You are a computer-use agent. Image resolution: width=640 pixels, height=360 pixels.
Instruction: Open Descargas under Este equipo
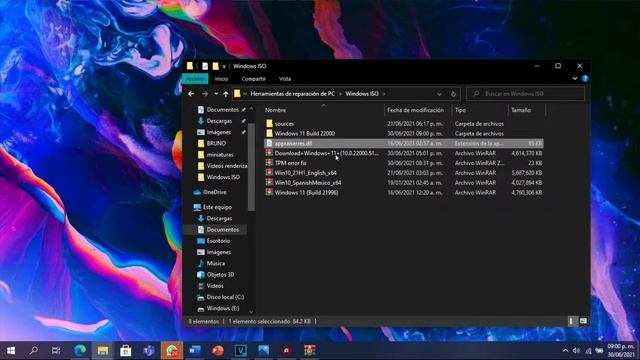coord(219,218)
